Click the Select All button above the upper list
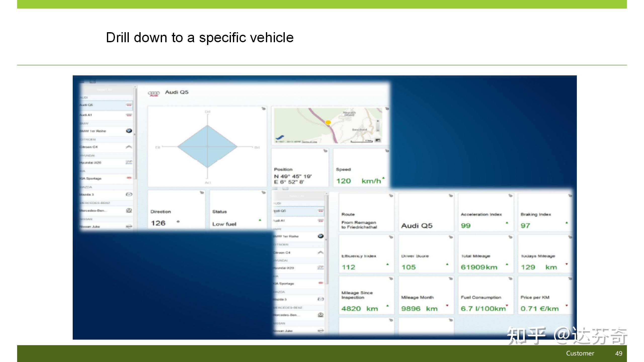The image size is (644, 362). click(x=106, y=90)
